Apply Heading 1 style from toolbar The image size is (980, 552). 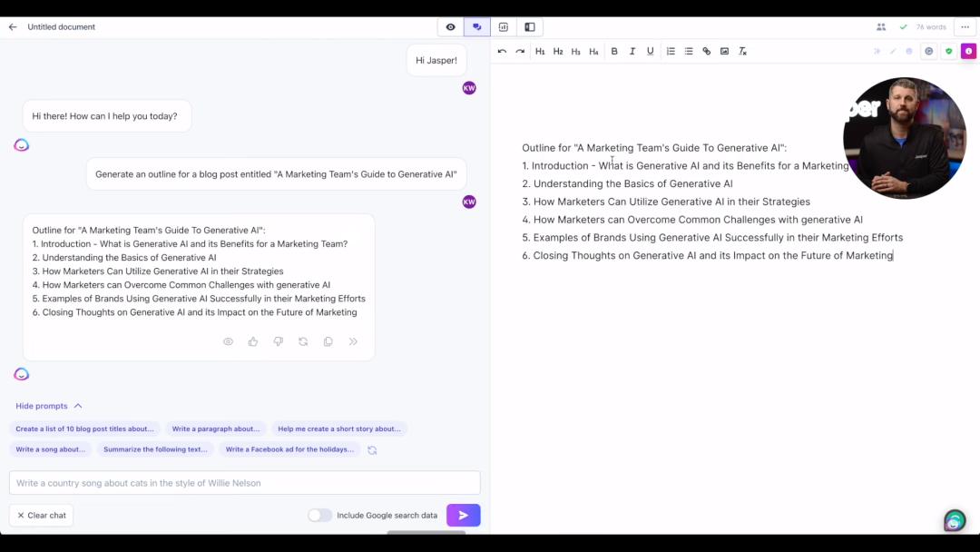click(540, 52)
